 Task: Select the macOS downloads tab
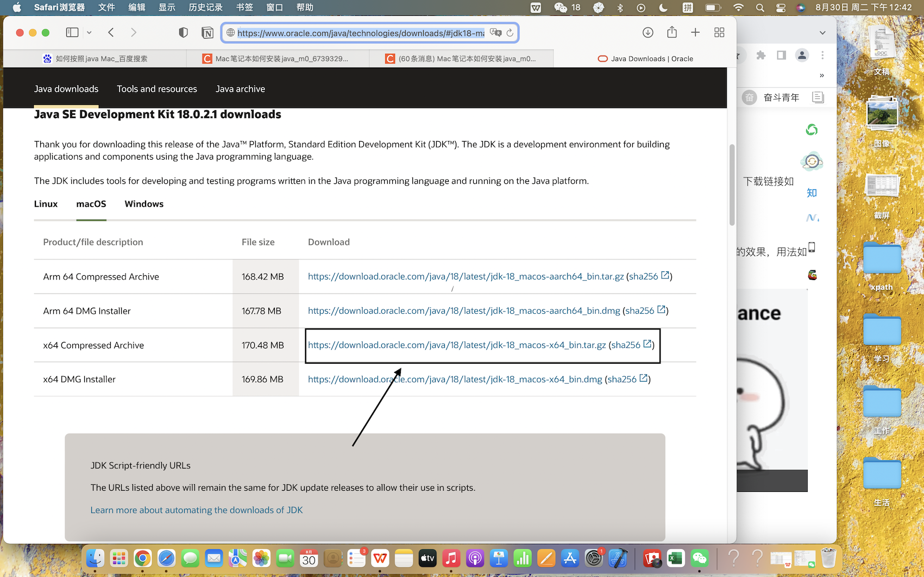(91, 204)
